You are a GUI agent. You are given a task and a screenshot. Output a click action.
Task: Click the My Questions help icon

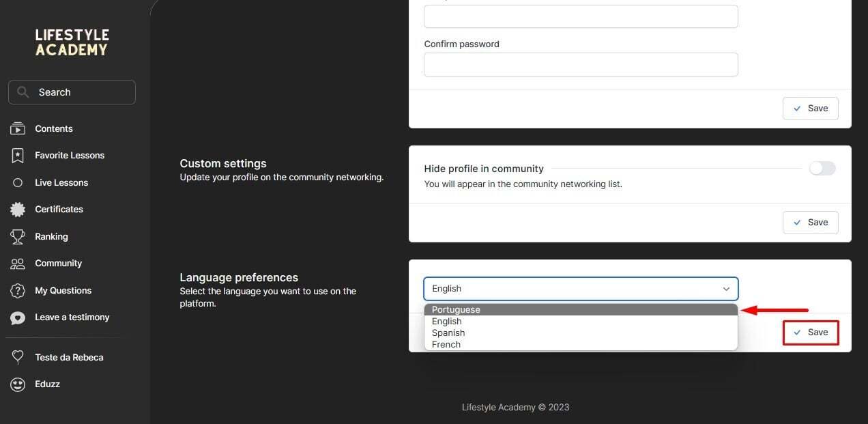[x=18, y=291]
